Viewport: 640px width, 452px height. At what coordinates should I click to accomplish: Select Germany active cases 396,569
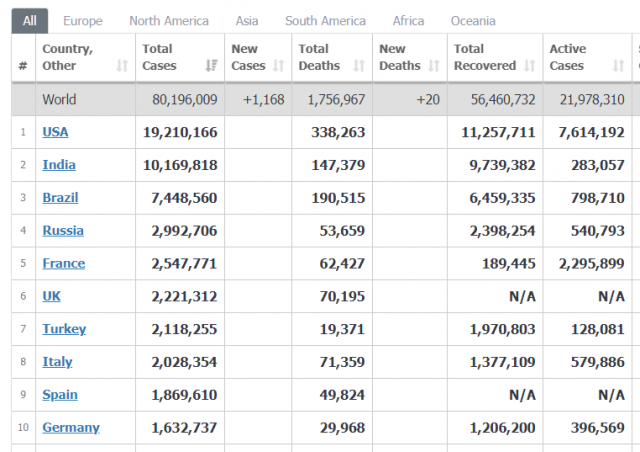click(598, 428)
